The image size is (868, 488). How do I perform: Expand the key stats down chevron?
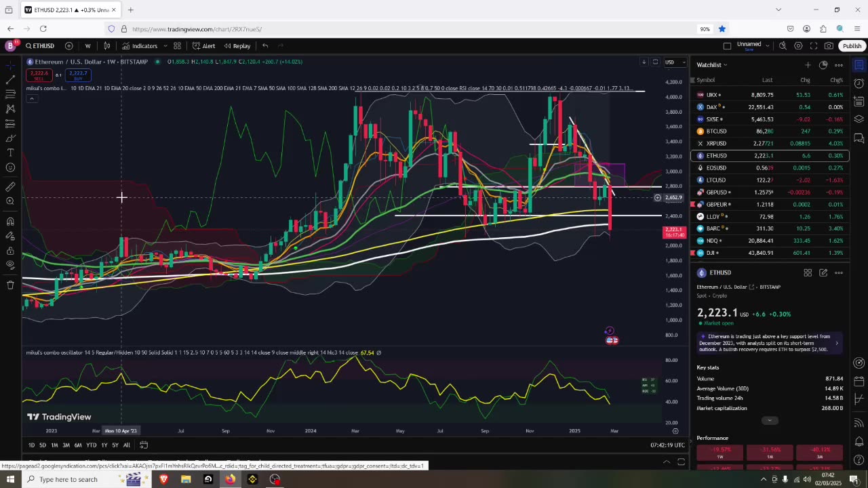[x=769, y=420]
